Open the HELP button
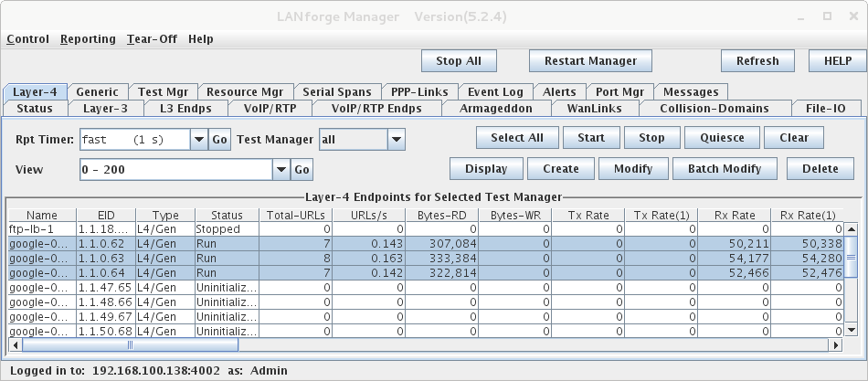Image resolution: width=868 pixels, height=381 pixels. point(838,61)
